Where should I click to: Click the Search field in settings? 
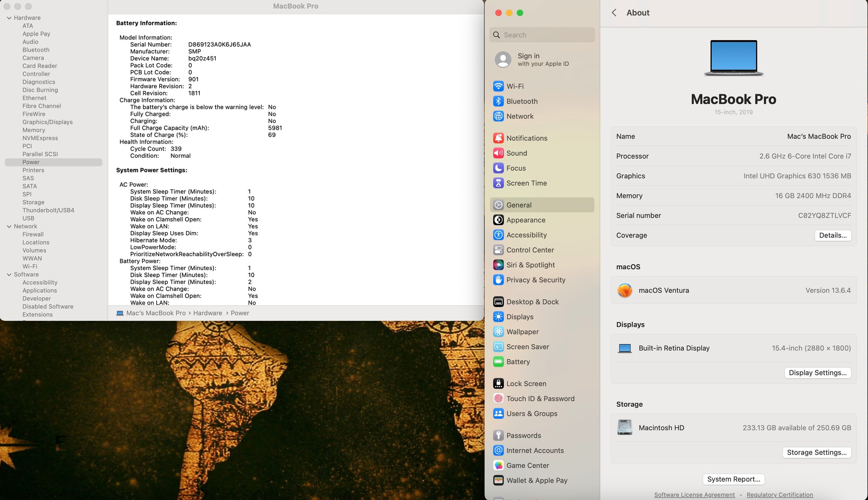click(x=542, y=35)
